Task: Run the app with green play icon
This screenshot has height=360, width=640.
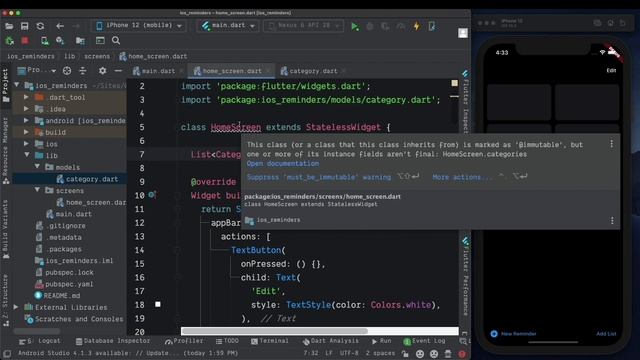Action: pyautogui.click(x=355, y=27)
